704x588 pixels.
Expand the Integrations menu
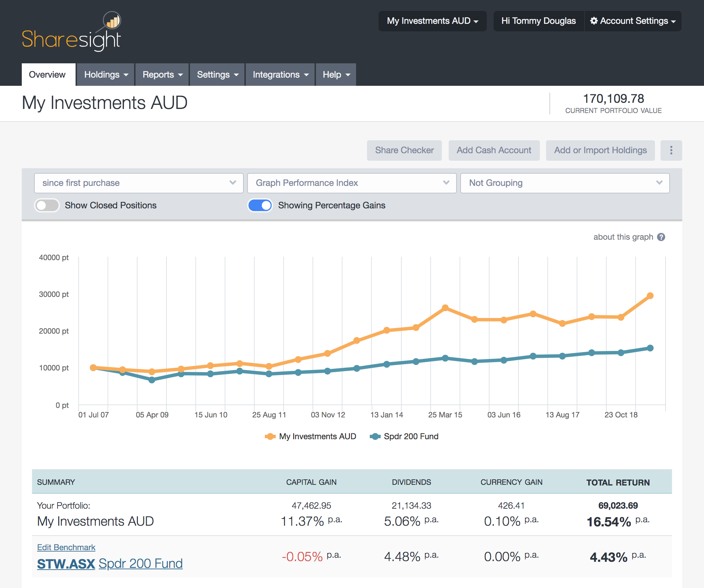(280, 75)
